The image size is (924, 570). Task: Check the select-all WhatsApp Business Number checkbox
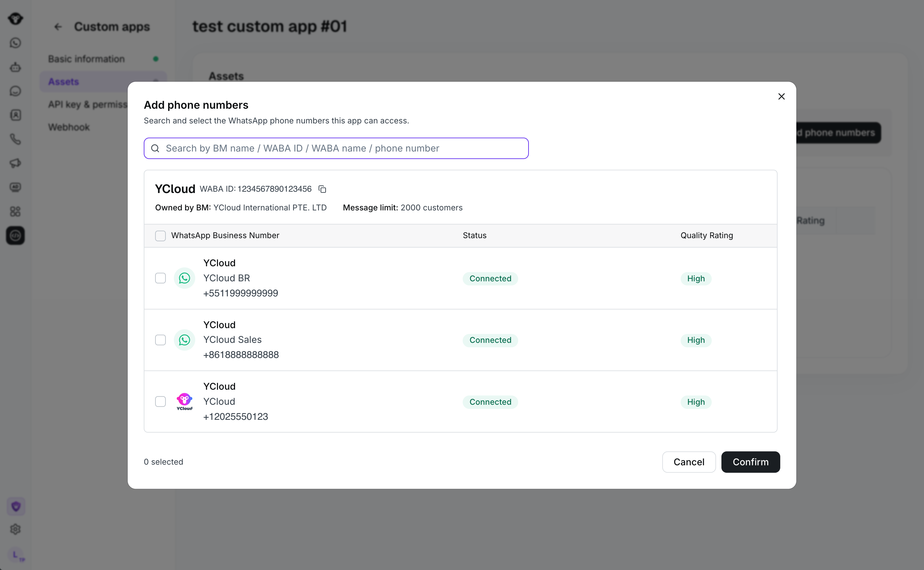coord(160,235)
